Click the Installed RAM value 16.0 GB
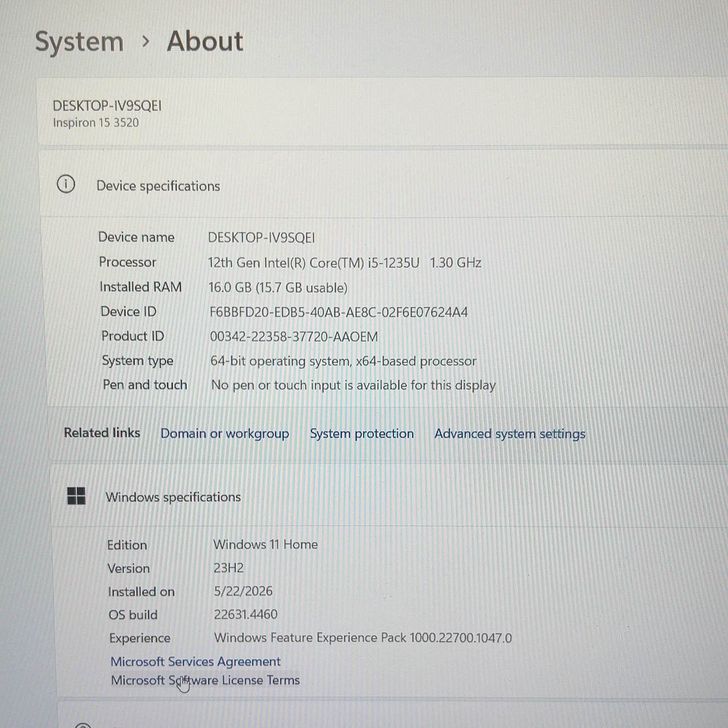 [x=278, y=288]
